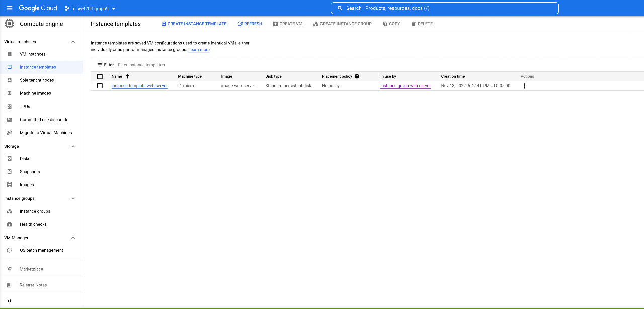Click CREATE INSTANCE TEMPLATE
This screenshot has height=309, width=644.
tap(194, 24)
